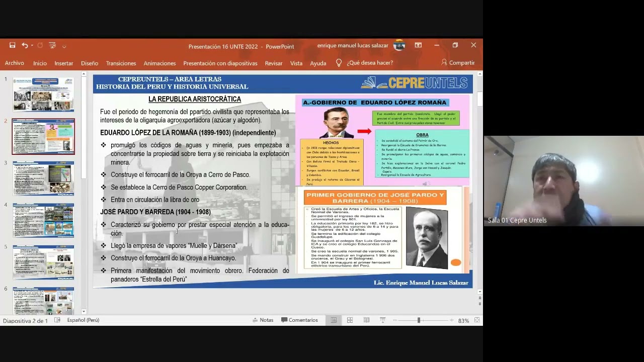This screenshot has height=362, width=644.
Task: Open Customize Quick Access Toolbar dropdown
Action: point(64,46)
